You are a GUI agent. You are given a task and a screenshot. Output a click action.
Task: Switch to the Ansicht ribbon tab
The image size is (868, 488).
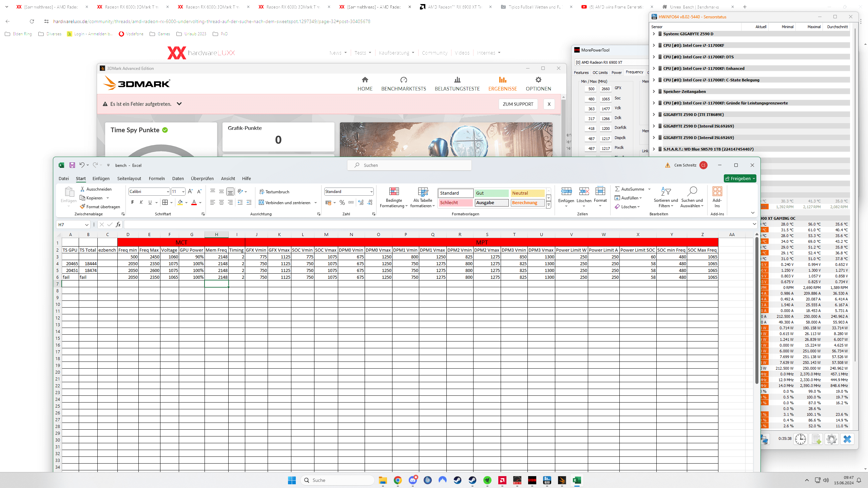pos(228,178)
